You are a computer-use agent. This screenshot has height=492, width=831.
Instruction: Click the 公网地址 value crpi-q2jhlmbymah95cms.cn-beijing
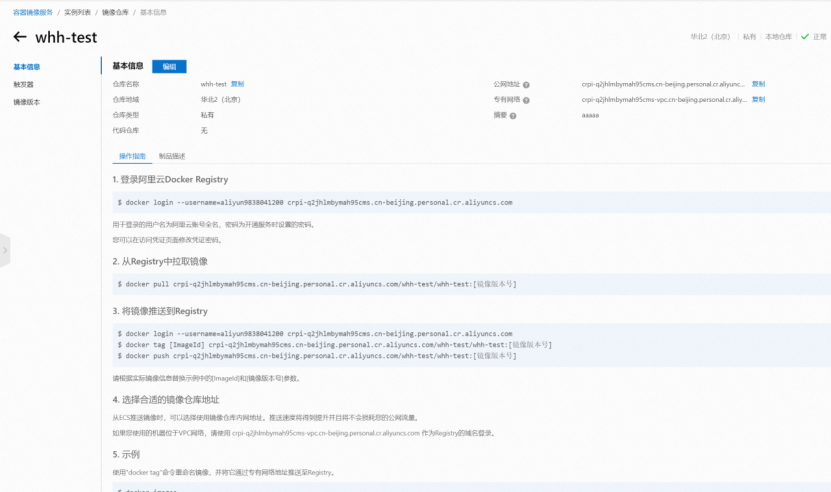pyautogui.click(x=663, y=84)
